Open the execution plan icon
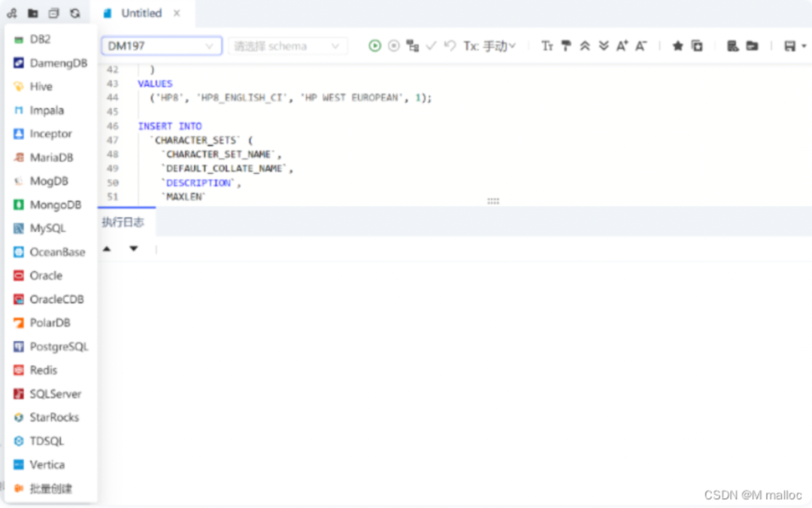 pos(412,46)
